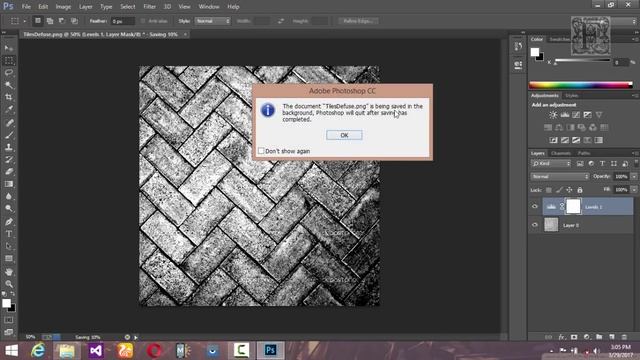Select the Move tool

(x=9, y=48)
